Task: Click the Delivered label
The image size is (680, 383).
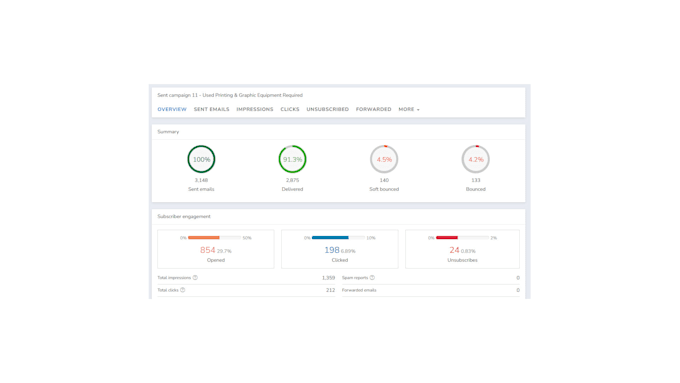Action: pyautogui.click(x=292, y=189)
